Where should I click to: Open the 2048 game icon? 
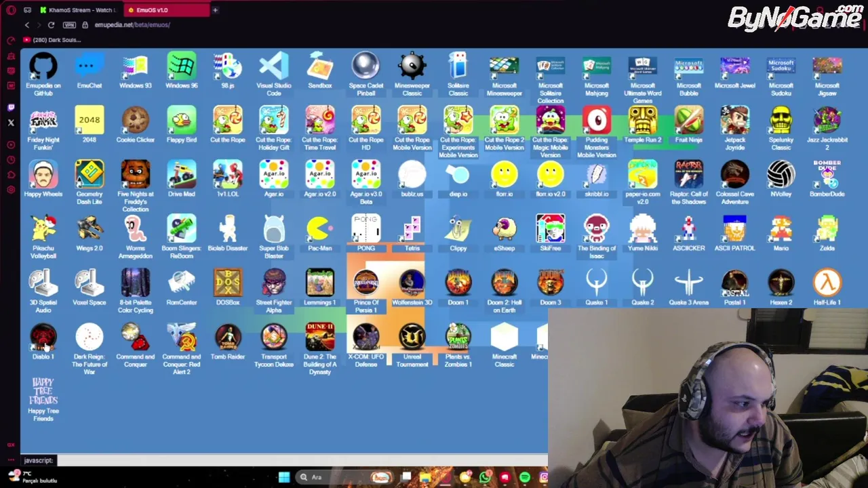point(90,125)
